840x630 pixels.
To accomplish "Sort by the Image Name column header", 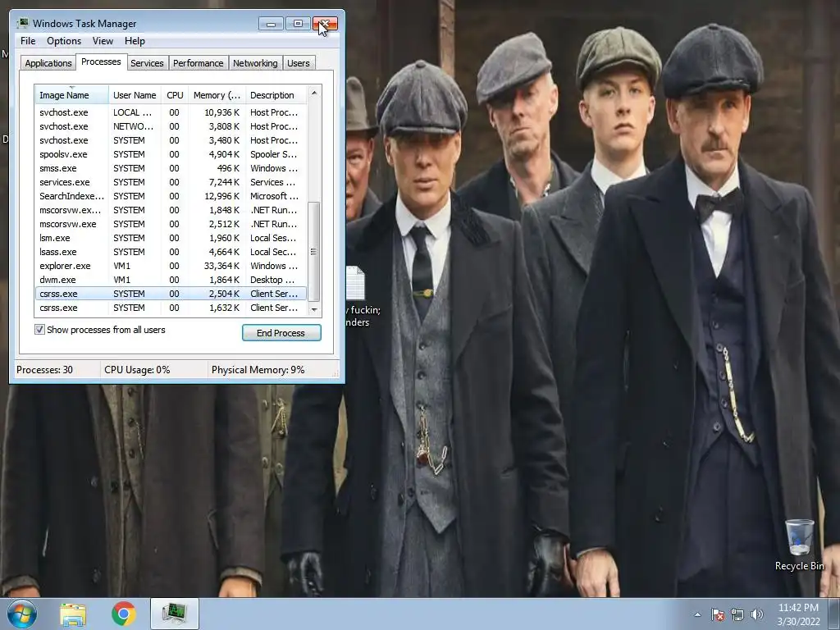I will click(72, 95).
